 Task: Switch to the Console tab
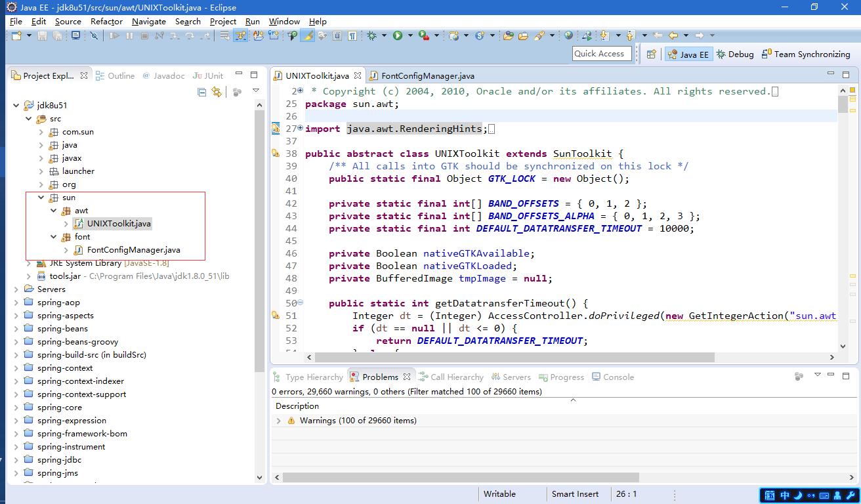pos(613,377)
